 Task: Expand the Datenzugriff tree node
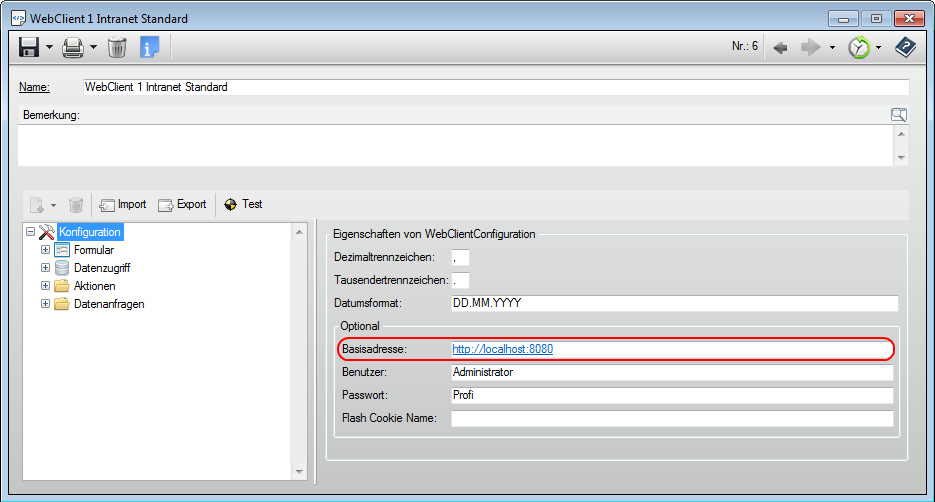click(x=45, y=268)
